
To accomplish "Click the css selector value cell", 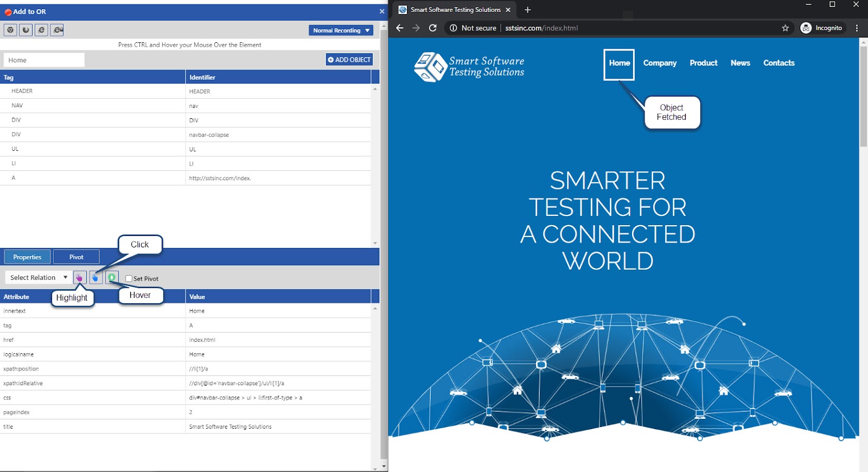I will pyautogui.click(x=278, y=398).
